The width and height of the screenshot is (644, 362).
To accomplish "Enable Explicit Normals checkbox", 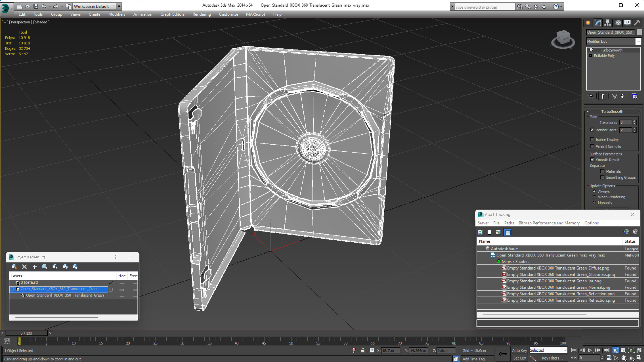I will [592, 146].
